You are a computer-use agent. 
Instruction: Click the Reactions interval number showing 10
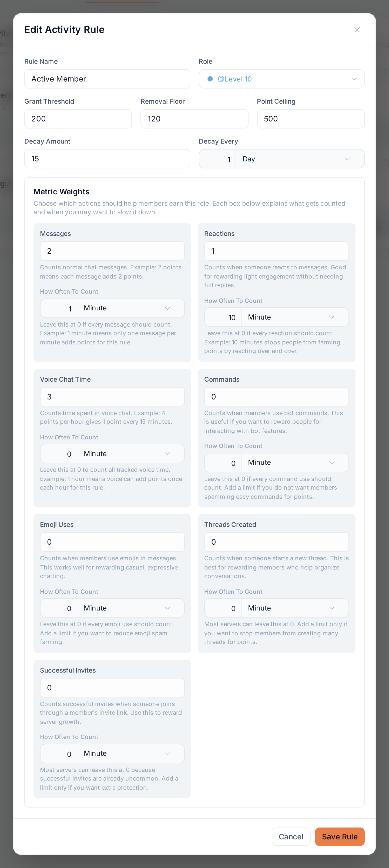click(x=223, y=317)
